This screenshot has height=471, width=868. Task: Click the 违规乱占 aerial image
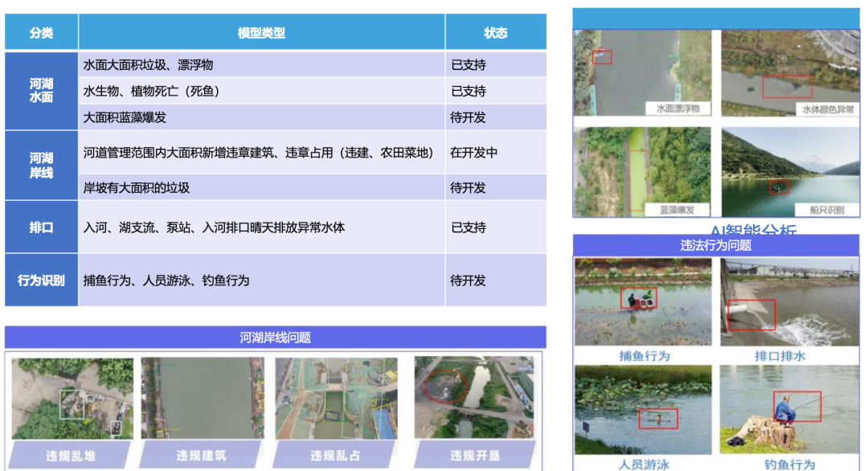click(336, 399)
